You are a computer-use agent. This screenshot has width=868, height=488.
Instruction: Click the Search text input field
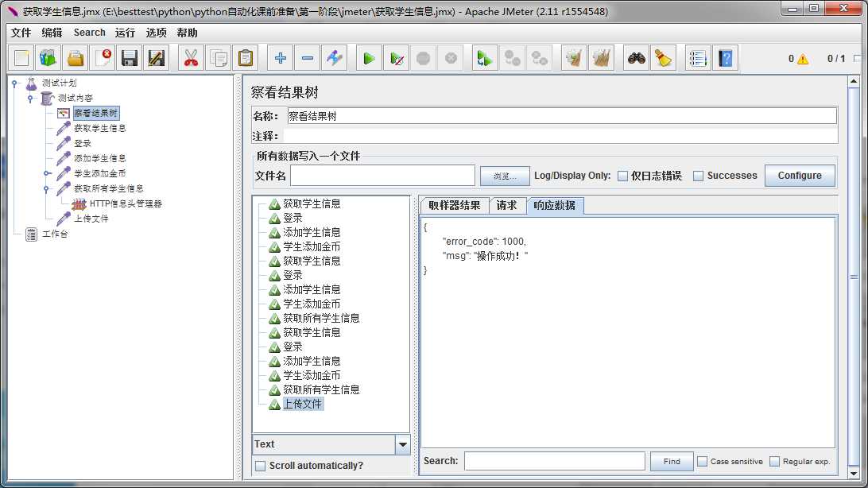(x=555, y=461)
